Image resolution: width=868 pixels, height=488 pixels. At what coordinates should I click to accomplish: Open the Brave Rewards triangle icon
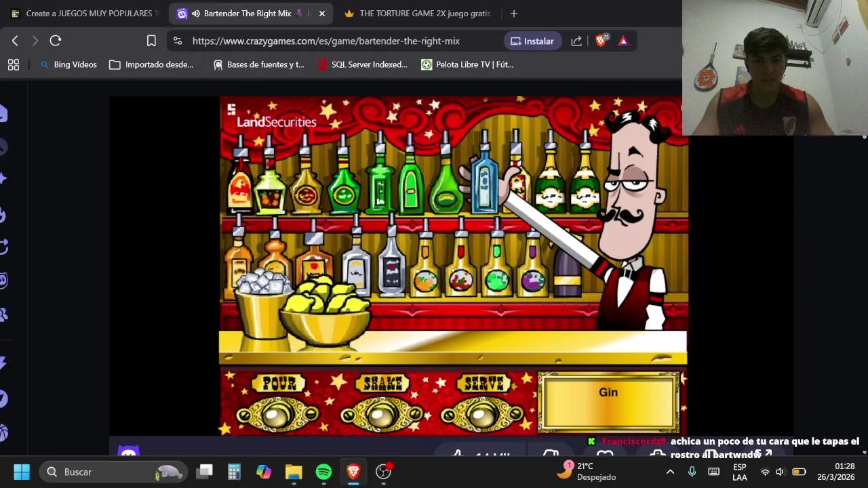tap(623, 41)
